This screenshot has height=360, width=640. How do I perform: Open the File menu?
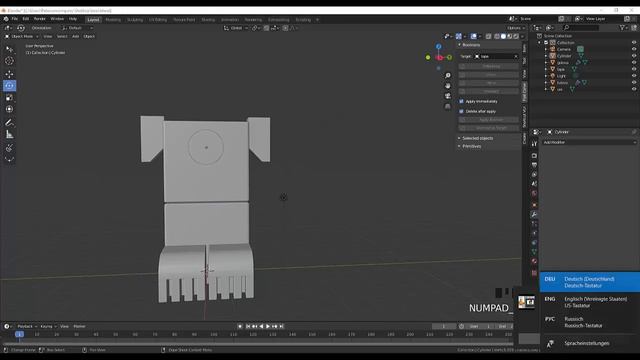[x=15, y=19]
